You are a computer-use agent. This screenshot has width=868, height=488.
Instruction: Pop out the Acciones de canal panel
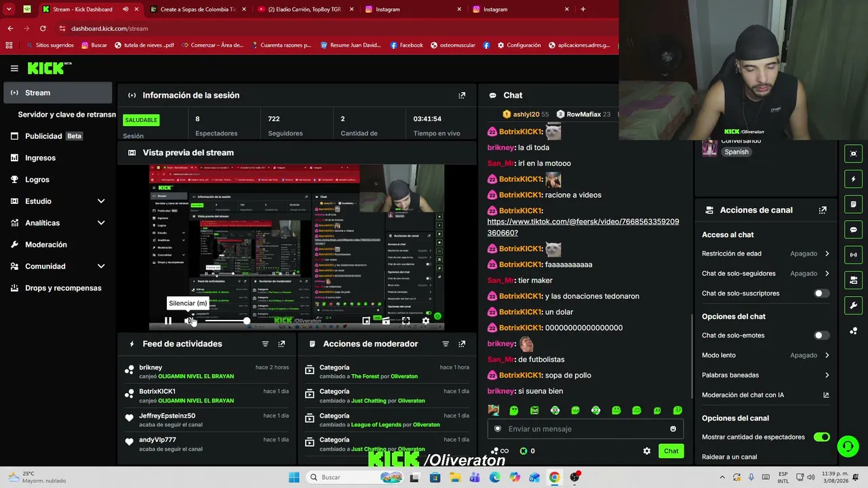823,210
